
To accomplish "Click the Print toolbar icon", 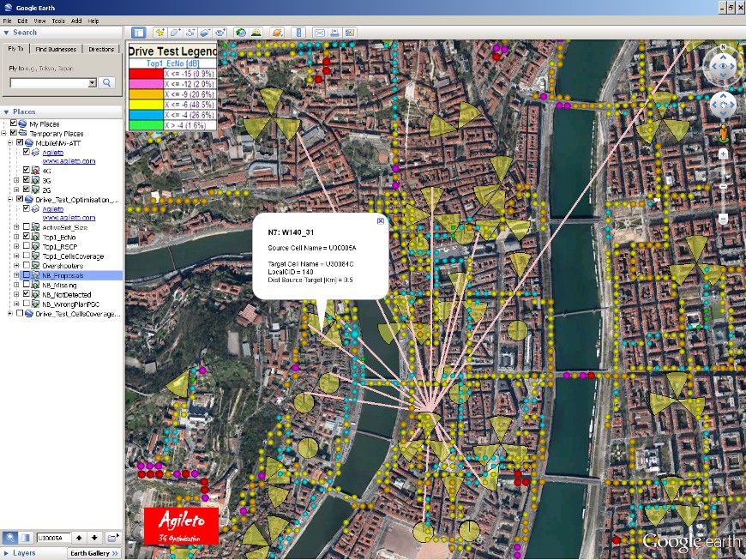I will point(335,33).
